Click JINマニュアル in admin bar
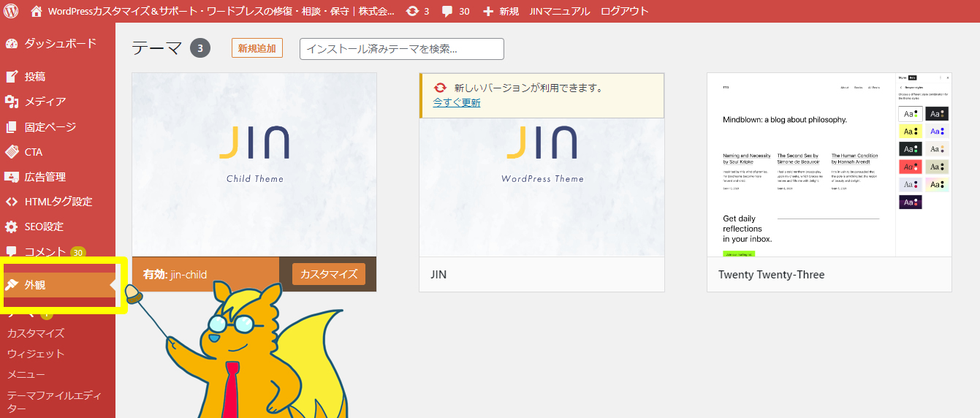Image resolution: width=980 pixels, height=418 pixels. point(560,12)
